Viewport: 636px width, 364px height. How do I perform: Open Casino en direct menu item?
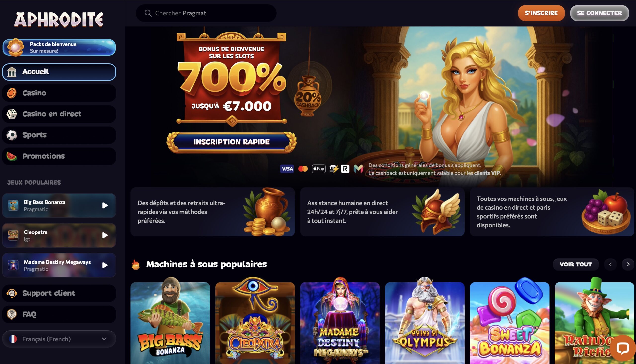[x=59, y=114]
